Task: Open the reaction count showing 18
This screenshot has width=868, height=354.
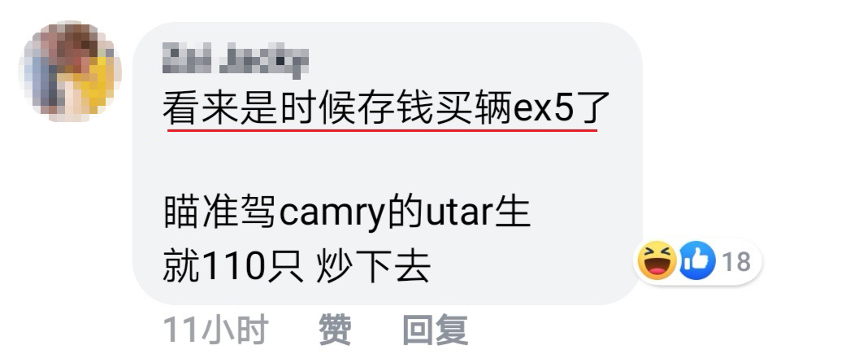Action: 736,261
